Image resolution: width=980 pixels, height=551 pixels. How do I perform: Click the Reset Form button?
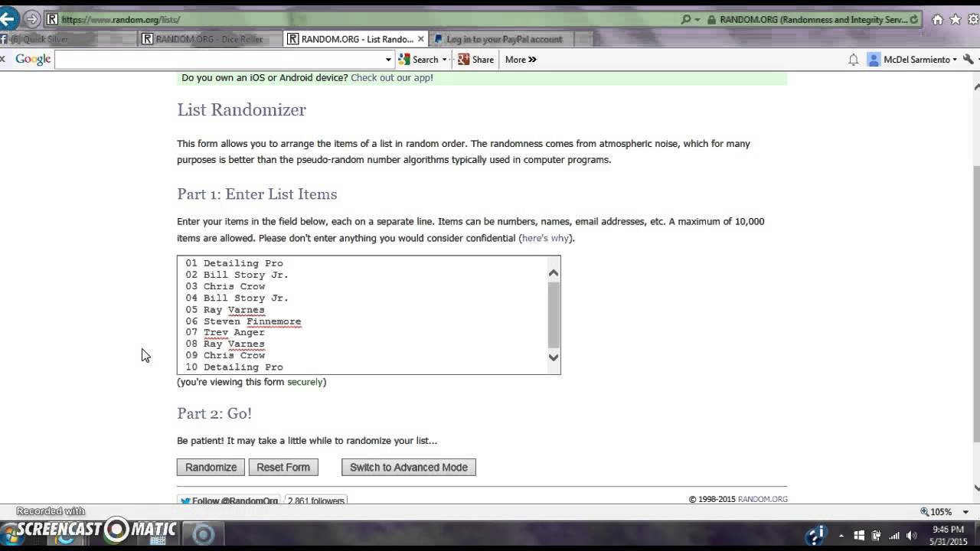pos(283,467)
